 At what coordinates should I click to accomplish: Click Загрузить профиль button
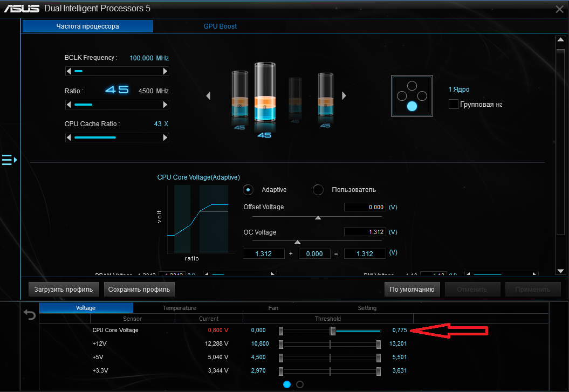click(64, 290)
